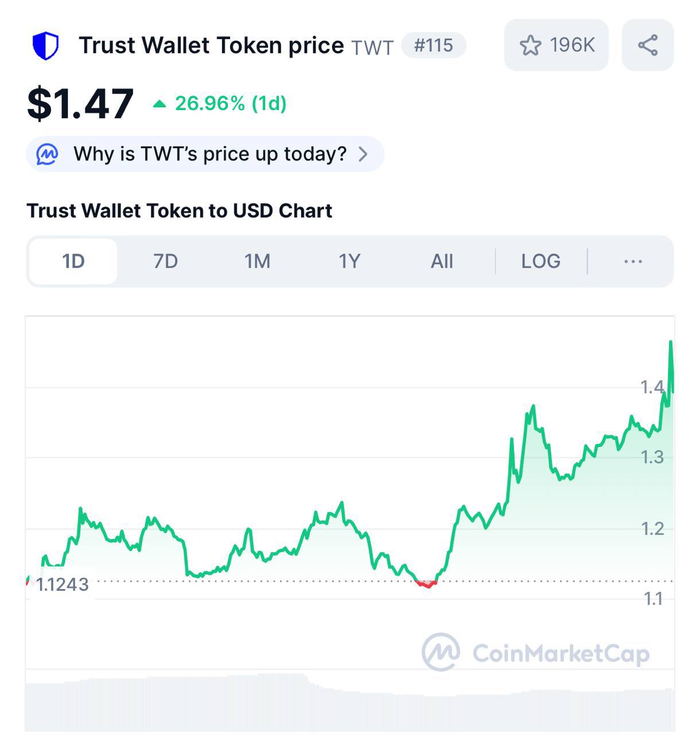Switch to the 1M timeframe
The height and width of the screenshot is (734, 700).
[257, 261]
